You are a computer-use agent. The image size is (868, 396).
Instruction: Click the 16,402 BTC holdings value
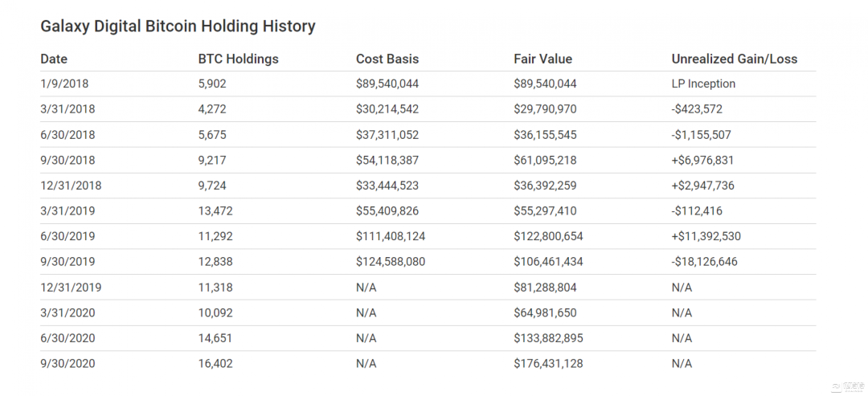pyautogui.click(x=215, y=364)
